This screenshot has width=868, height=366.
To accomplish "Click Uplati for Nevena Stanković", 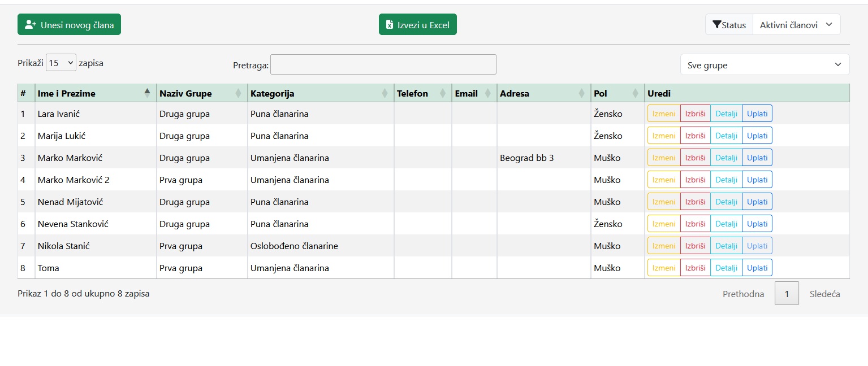I will click(757, 224).
